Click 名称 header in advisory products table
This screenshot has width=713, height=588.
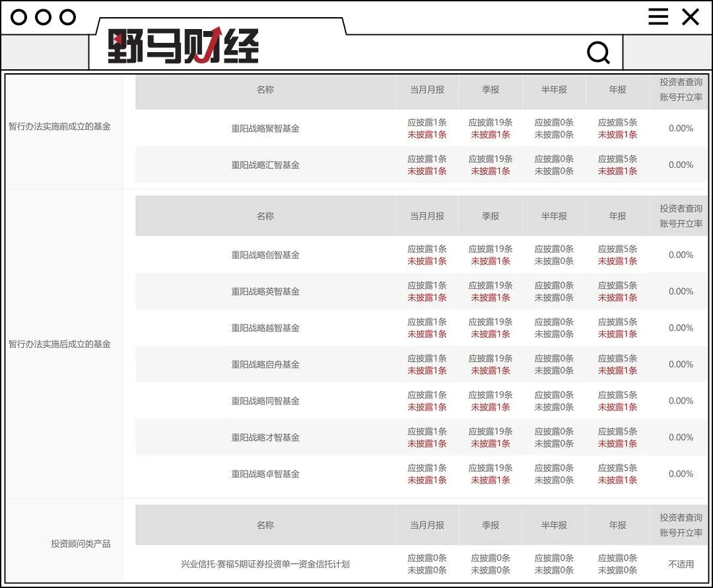click(x=265, y=525)
